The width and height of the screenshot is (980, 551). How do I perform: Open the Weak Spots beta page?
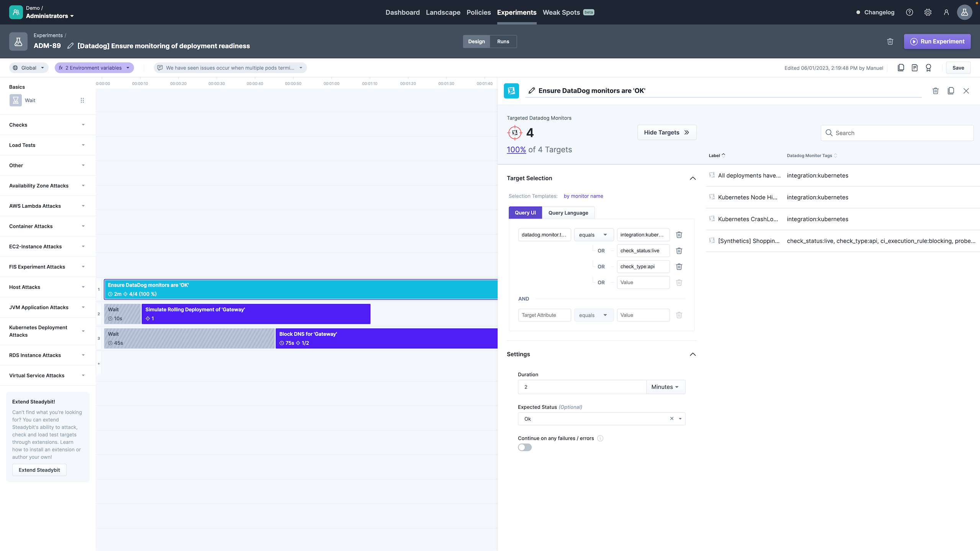[568, 12]
